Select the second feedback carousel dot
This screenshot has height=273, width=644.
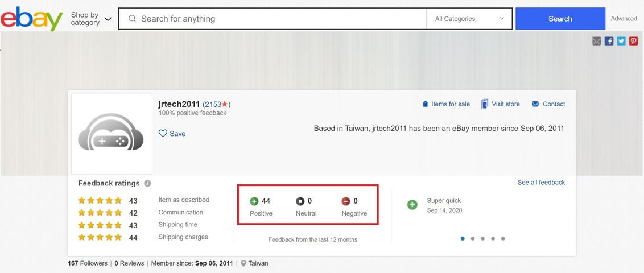(x=473, y=238)
